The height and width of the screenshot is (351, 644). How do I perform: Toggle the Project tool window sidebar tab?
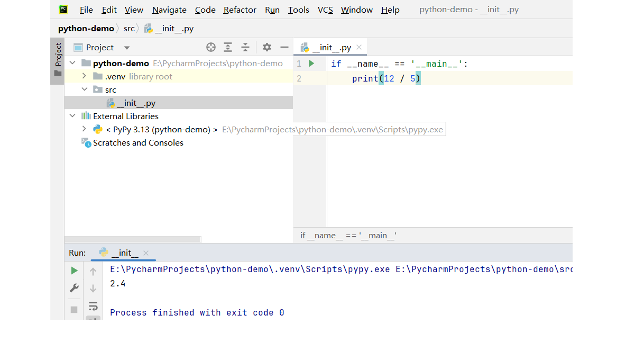pos(57,61)
